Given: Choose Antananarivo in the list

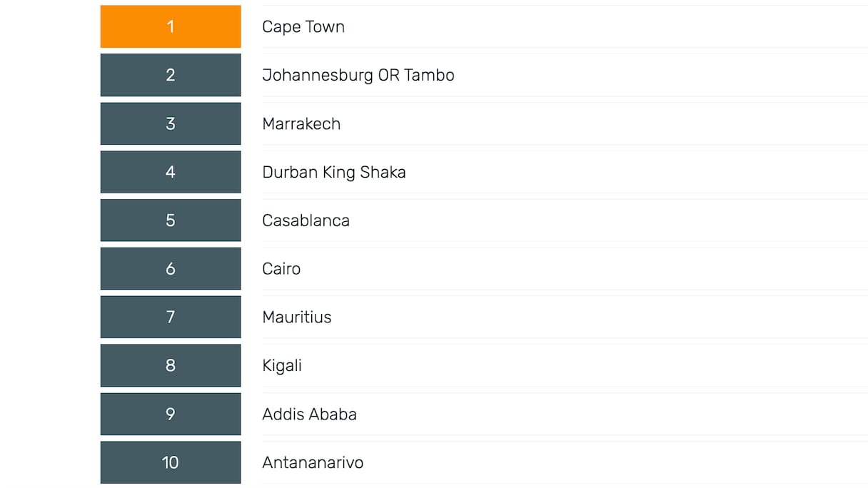Looking at the screenshot, I should (x=313, y=462).
